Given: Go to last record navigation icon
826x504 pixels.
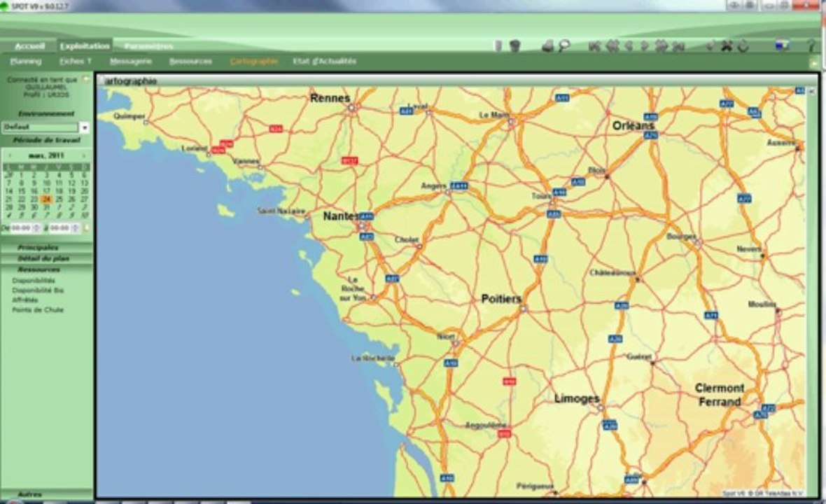Looking at the screenshot, I should (x=678, y=46).
